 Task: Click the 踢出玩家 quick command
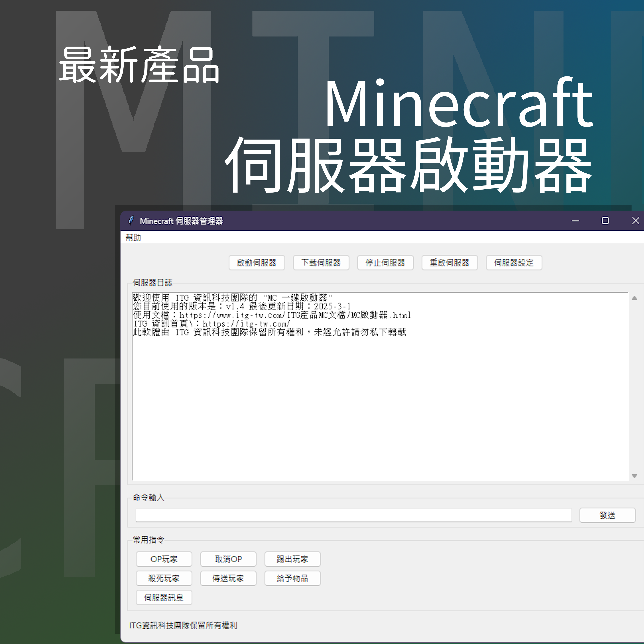[x=292, y=559]
